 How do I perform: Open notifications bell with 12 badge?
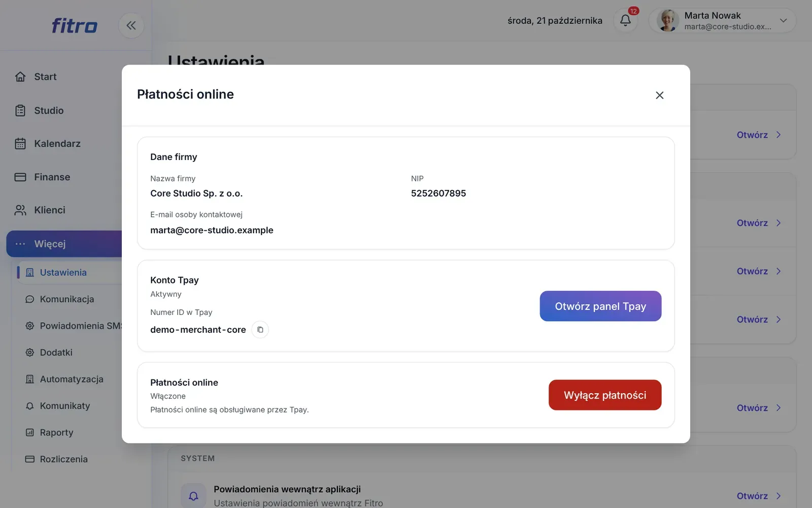pyautogui.click(x=625, y=20)
